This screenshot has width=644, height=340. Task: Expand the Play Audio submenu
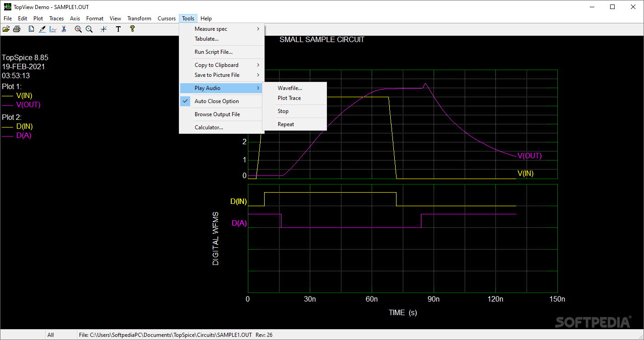tap(221, 88)
